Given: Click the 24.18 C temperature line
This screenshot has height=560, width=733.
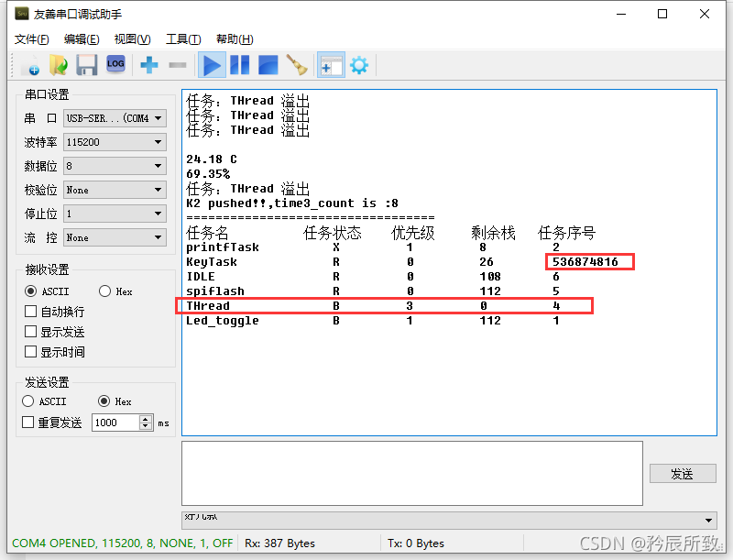Looking at the screenshot, I should pos(212,159).
